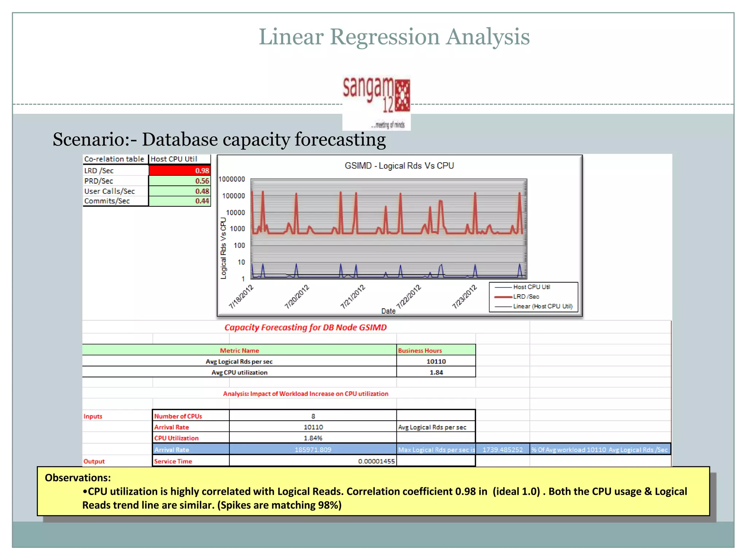Select the 'Commits/Sec' row label
The height and width of the screenshot is (560, 747).
pos(115,201)
